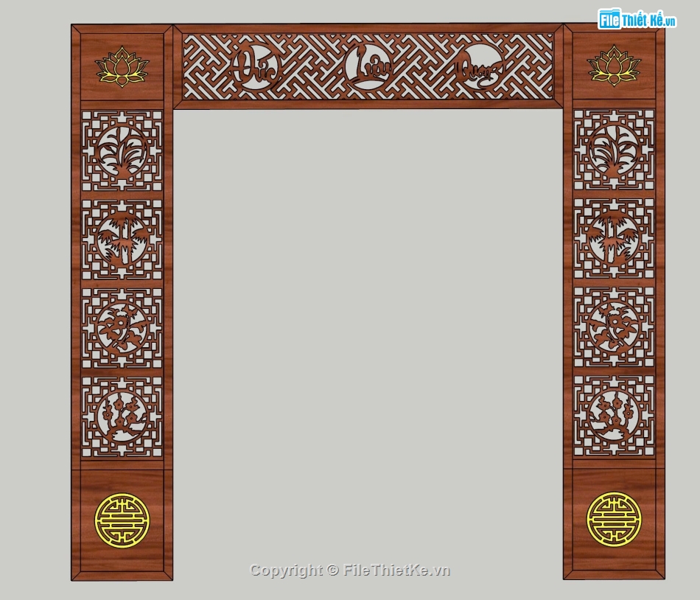Click the gold lotus emblem on left pillar
Screen dimensions: 700x600
(122, 66)
